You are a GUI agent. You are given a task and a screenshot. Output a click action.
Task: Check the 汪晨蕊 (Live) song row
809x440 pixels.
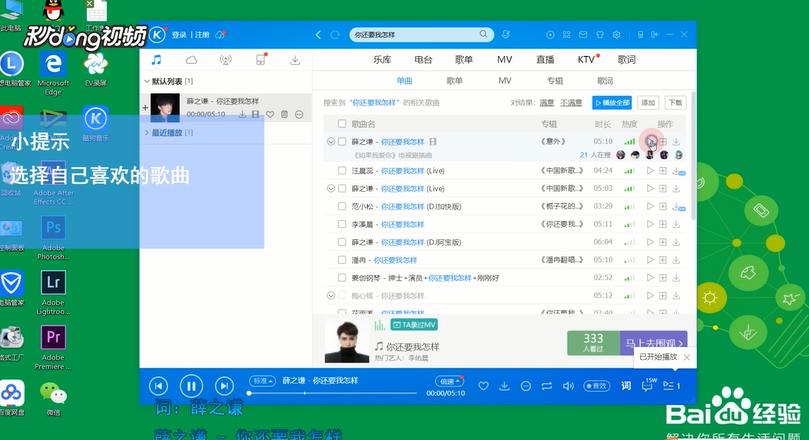[342, 171]
